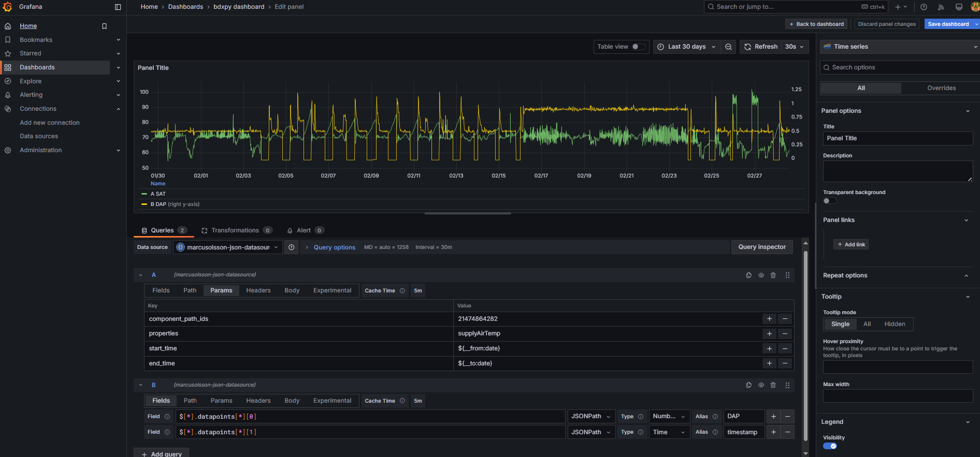The image size is (980, 457).
Task: Open Headers tab in query A
Action: 258,291
